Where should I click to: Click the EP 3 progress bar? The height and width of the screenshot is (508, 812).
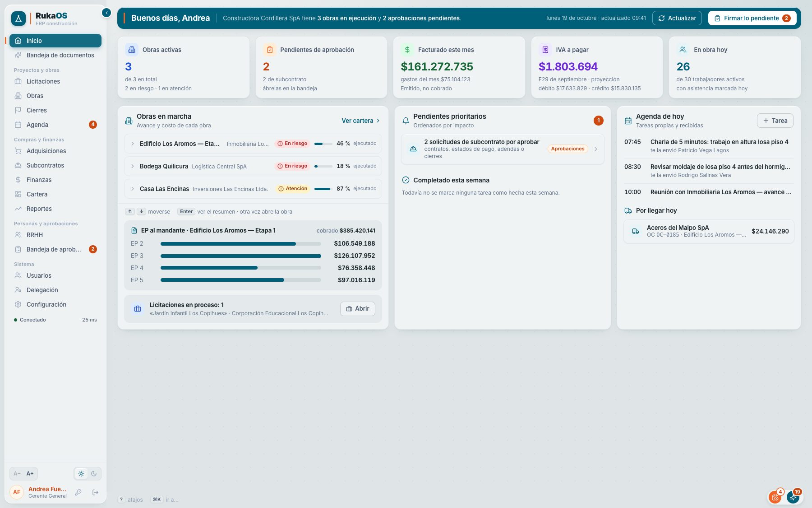pyautogui.click(x=241, y=256)
